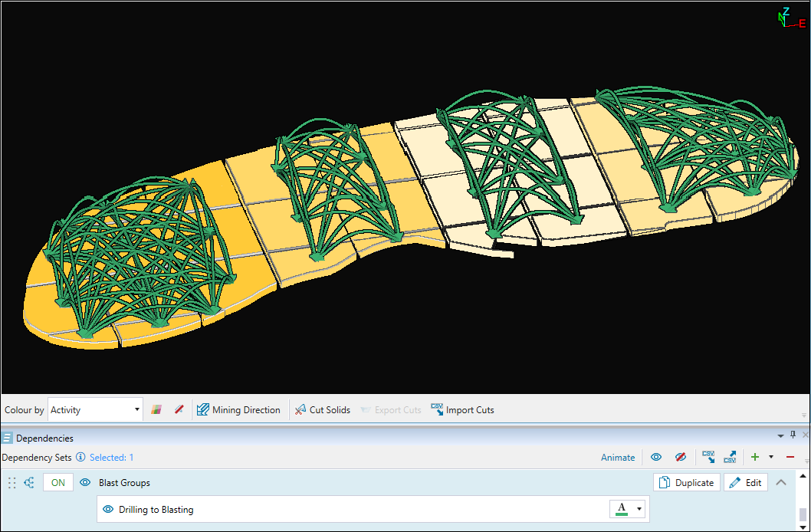Toggle Drilling to Blasting visibility eye
The image size is (811, 532).
point(107,509)
